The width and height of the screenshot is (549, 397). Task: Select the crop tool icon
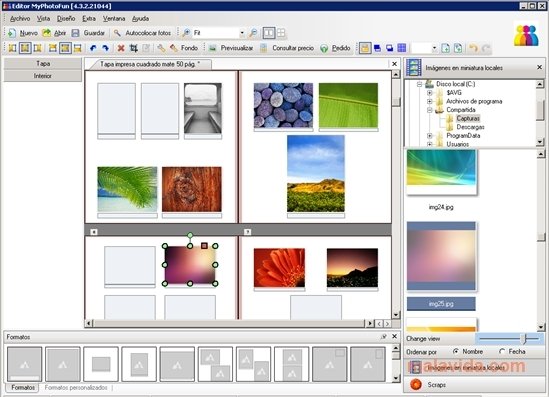(x=133, y=48)
